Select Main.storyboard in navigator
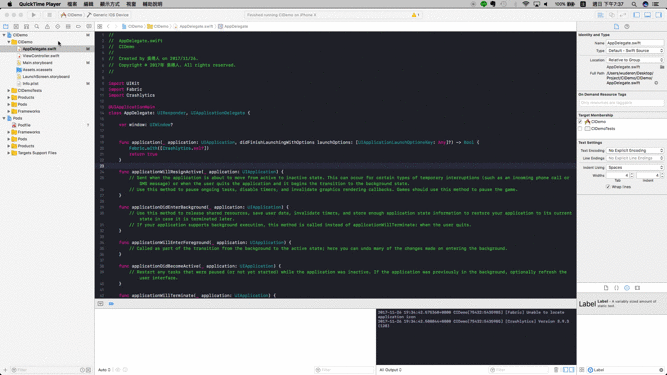The height and width of the screenshot is (375, 667). coord(37,62)
